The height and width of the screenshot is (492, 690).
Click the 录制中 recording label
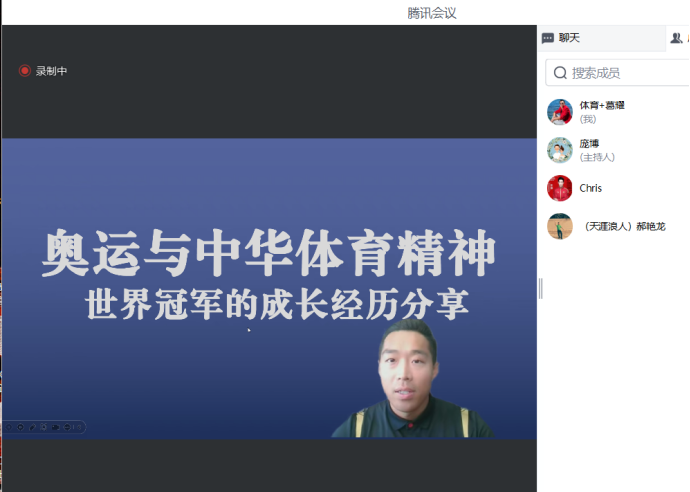51,71
